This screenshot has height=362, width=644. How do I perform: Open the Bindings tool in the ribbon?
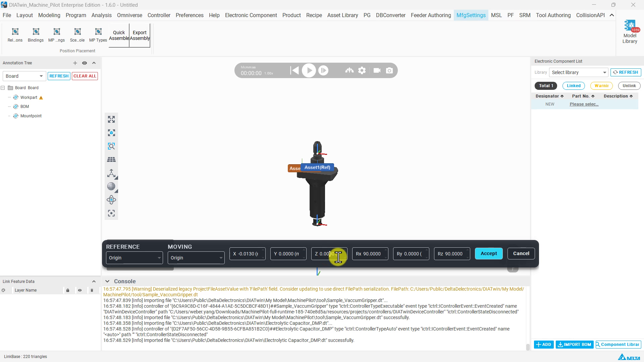tap(36, 35)
